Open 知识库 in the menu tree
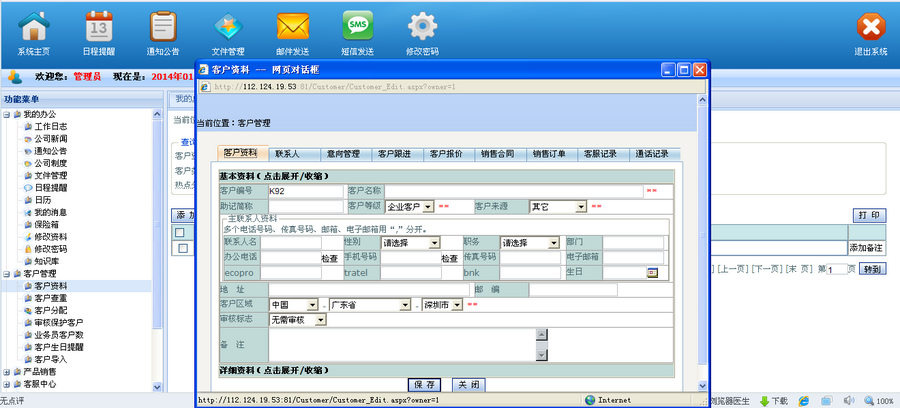 (46, 261)
